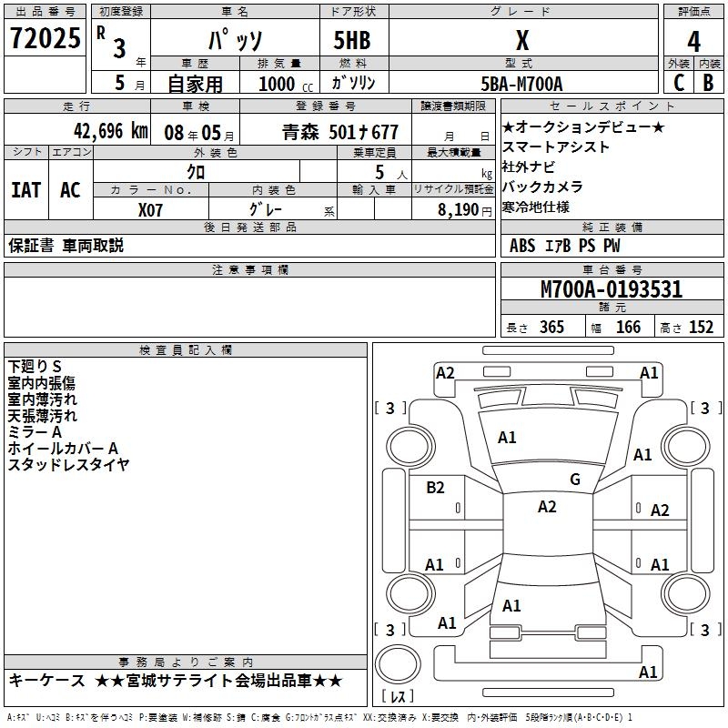Click the seating capacity value 5 人
728x728 pixels.
point(391,173)
